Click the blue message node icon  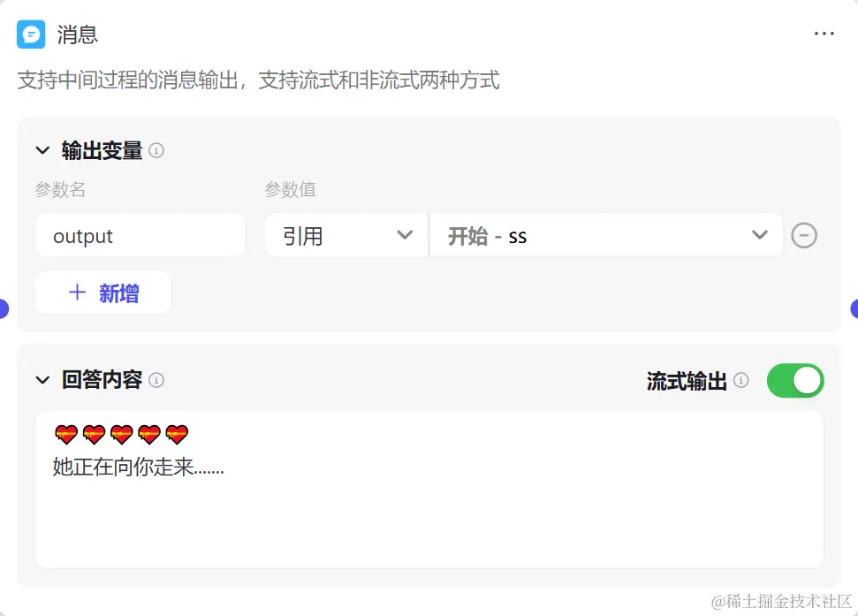(x=31, y=34)
